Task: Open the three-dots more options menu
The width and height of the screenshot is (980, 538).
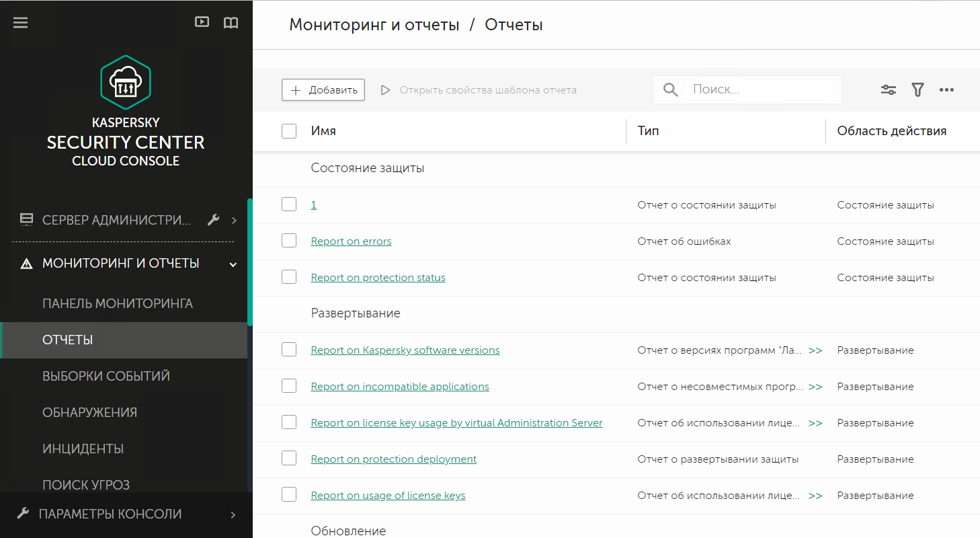Action: 946,89
